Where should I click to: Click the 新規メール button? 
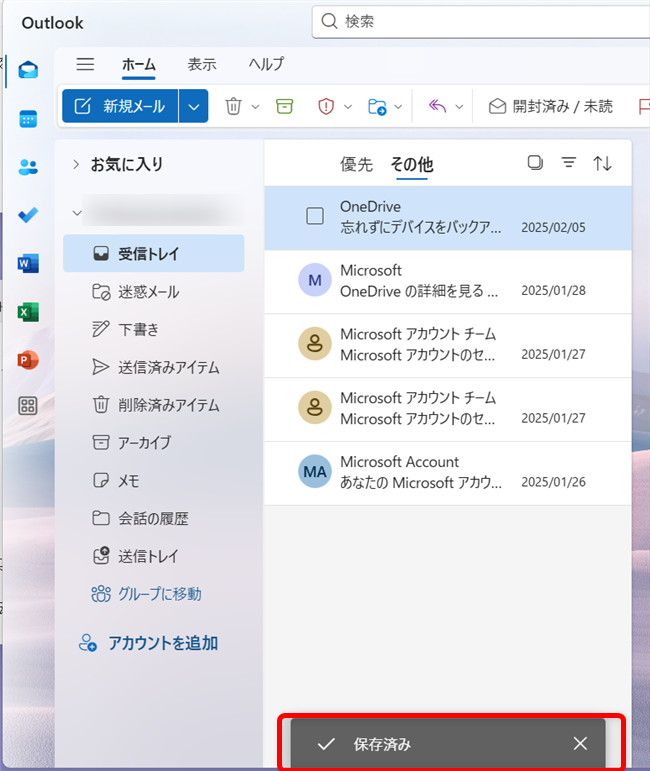120,106
